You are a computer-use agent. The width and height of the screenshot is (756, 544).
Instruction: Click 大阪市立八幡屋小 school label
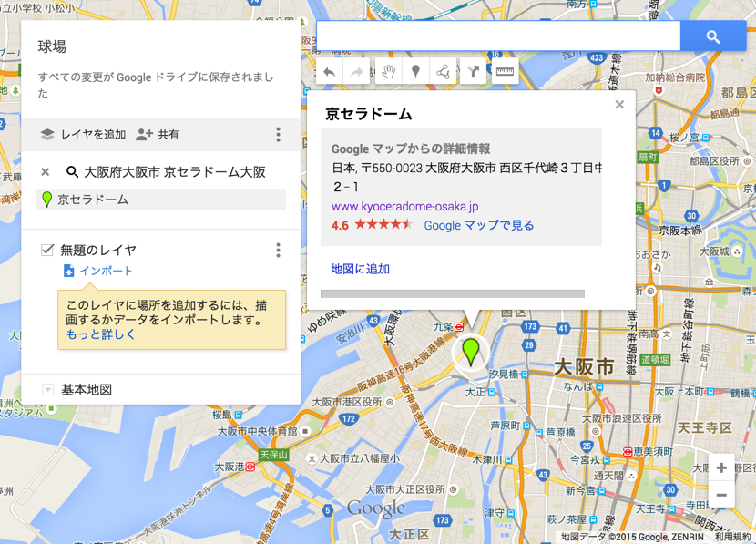(359, 458)
